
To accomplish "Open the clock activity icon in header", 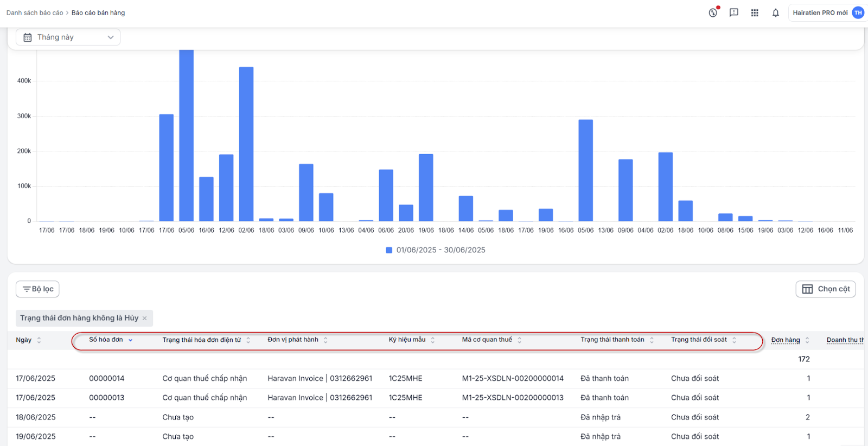I will (x=713, y=12).
